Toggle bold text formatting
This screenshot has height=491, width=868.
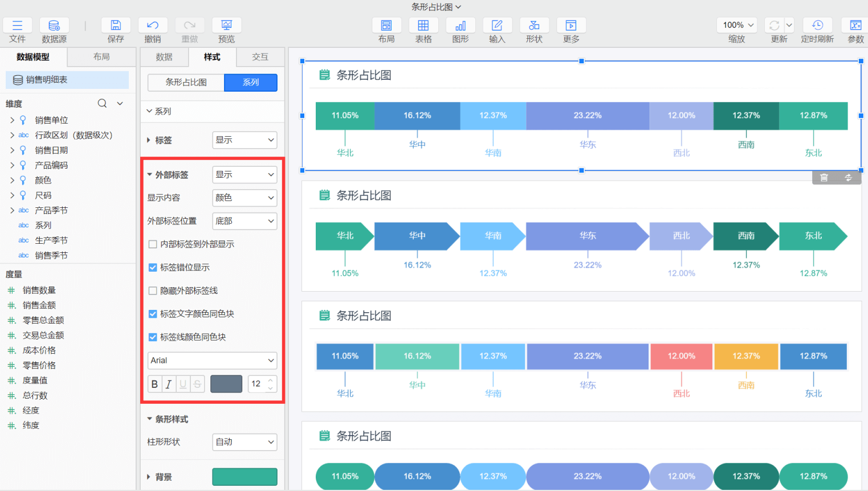click(x=154, y=383)
